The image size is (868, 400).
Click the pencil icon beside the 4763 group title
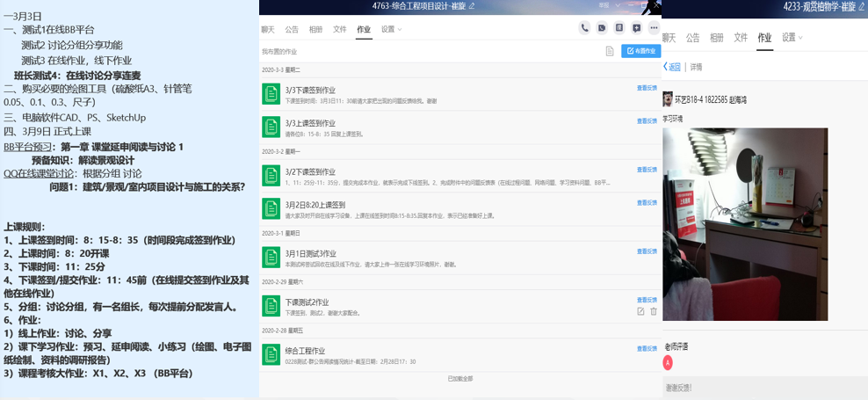(x=472, y=6)
